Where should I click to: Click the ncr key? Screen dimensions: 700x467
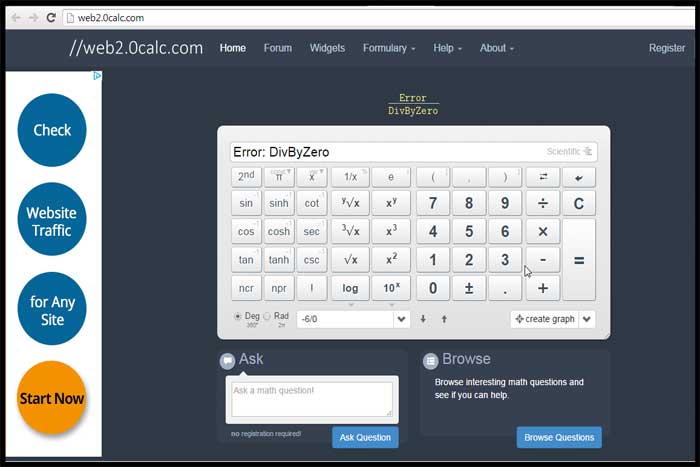(x=246, y=288)
